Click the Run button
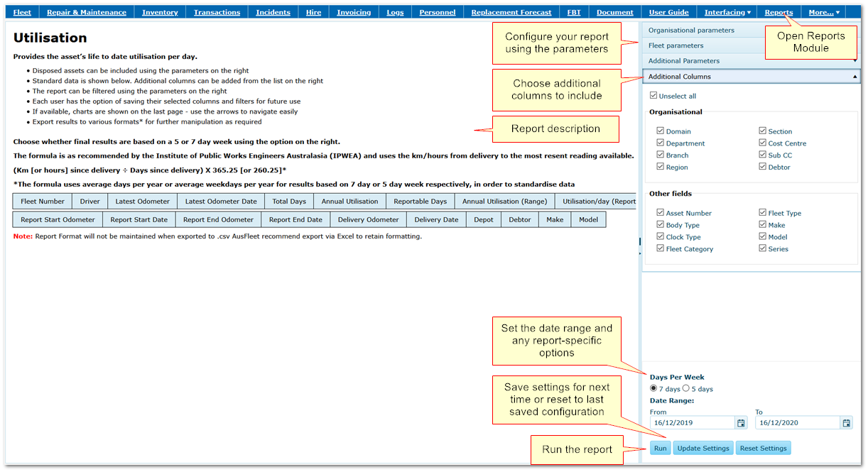Image resolution: width=868 pixels, height=472 pixels. pos(660,448)
